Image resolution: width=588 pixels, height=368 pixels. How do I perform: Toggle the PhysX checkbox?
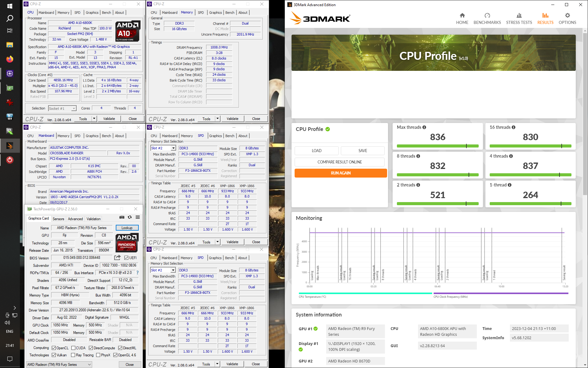[x=98, y=355]
